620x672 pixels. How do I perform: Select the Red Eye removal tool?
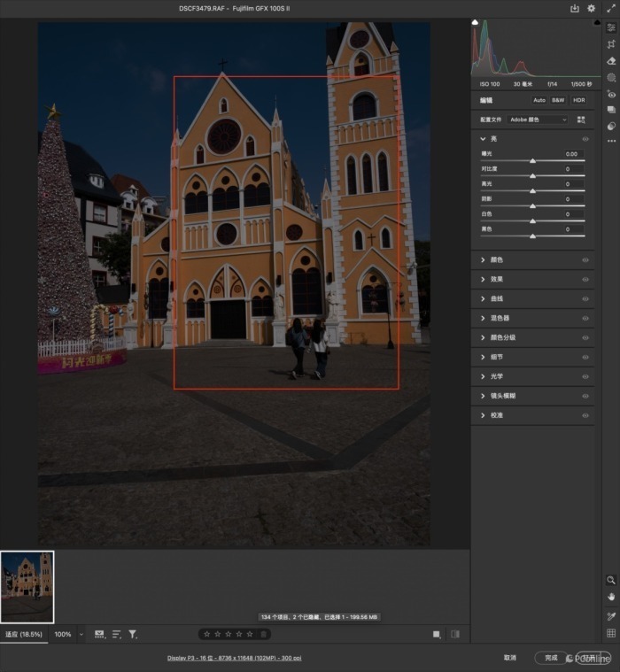tap(611, 94)
